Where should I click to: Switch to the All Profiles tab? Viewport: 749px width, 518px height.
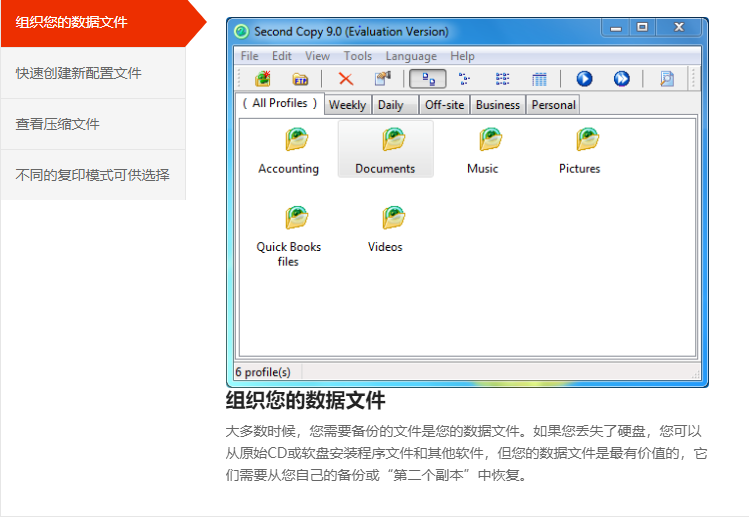[280, 103]
